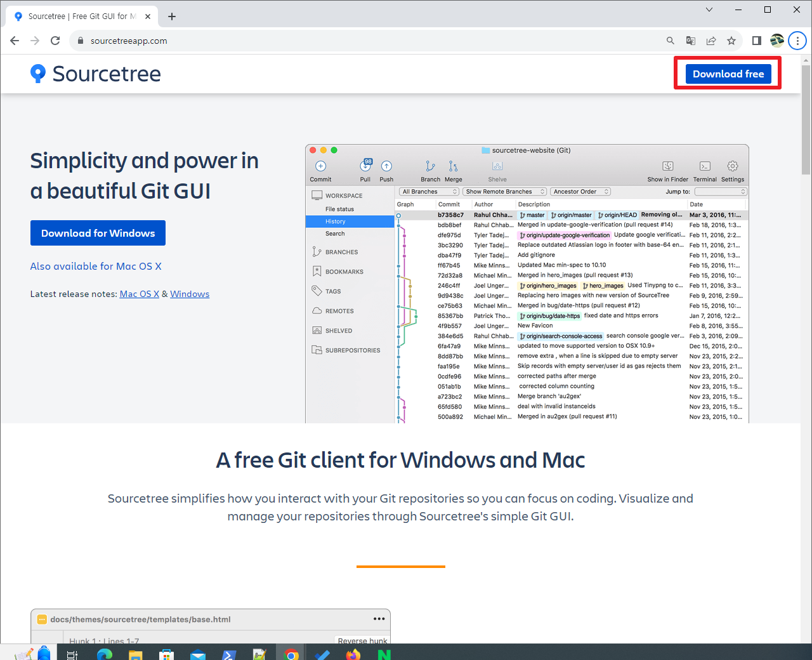Open the Ancestor Order dropdown
Image resolution: width=812 pixels, height=660 pixels.
tap(580, 192)
